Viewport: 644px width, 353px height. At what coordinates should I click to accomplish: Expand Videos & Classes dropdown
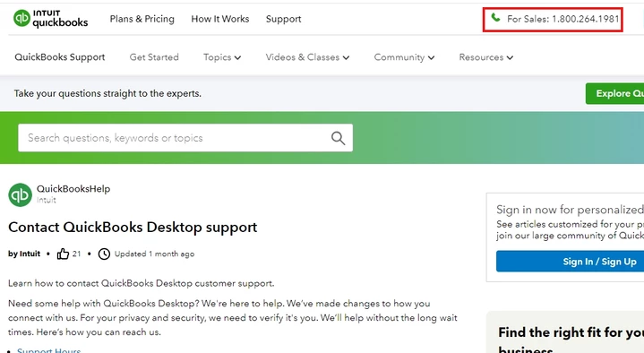307,57
